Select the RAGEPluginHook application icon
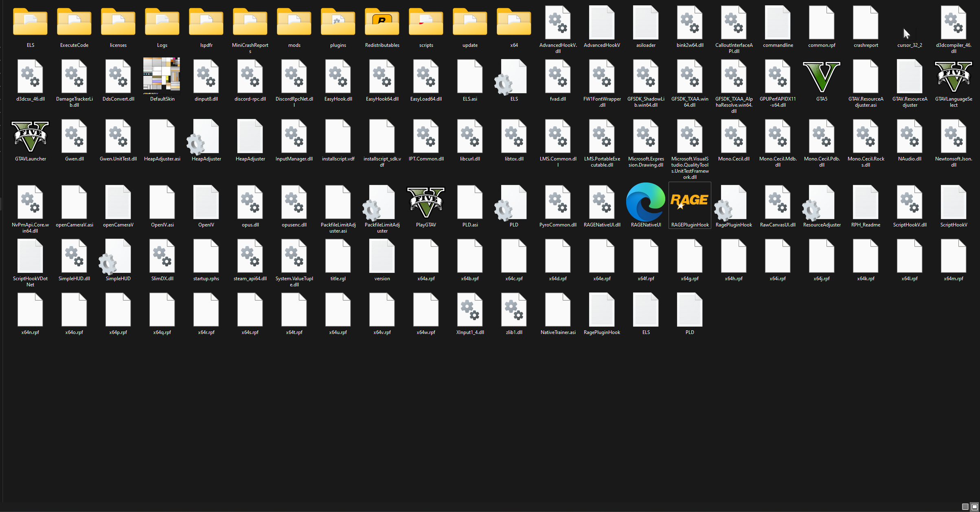Viewport: 980px width, 512px height. 690,202
